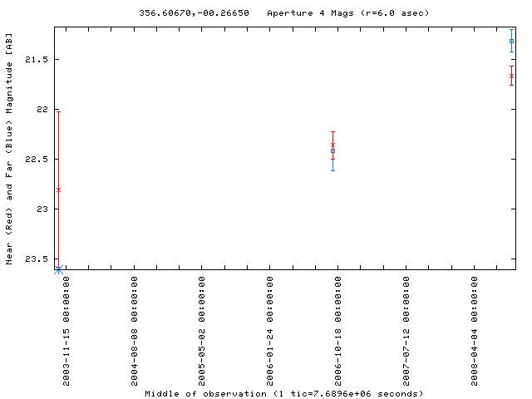Click the date label 2003-11-15 00:00:00
The image size is (532, 399).
coord(66,331)
